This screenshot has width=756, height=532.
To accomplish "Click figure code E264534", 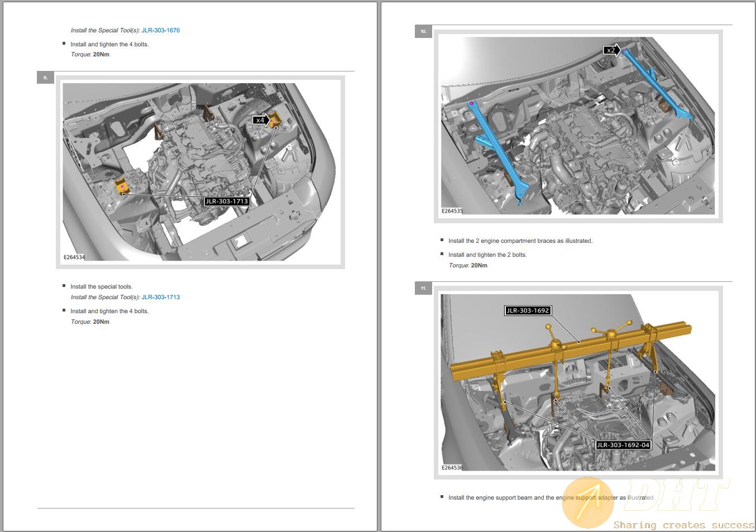I will click(74, 257).
